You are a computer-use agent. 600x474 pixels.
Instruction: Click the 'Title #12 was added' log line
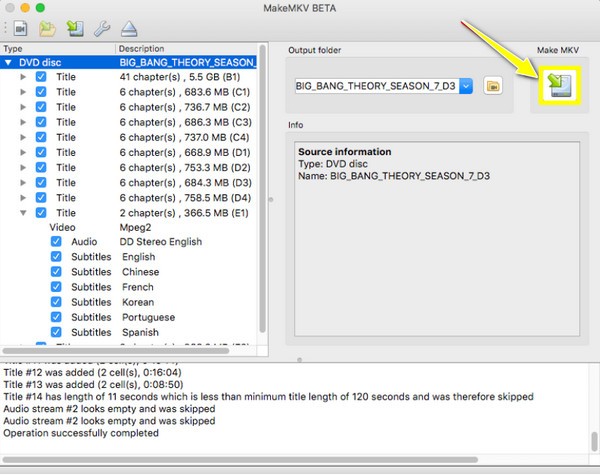pos(92,372)
